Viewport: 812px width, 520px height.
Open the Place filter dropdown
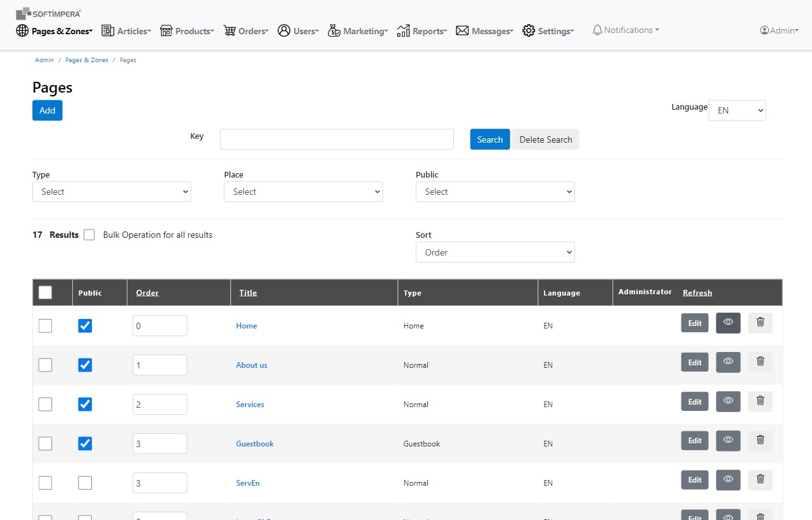point(303,192)
